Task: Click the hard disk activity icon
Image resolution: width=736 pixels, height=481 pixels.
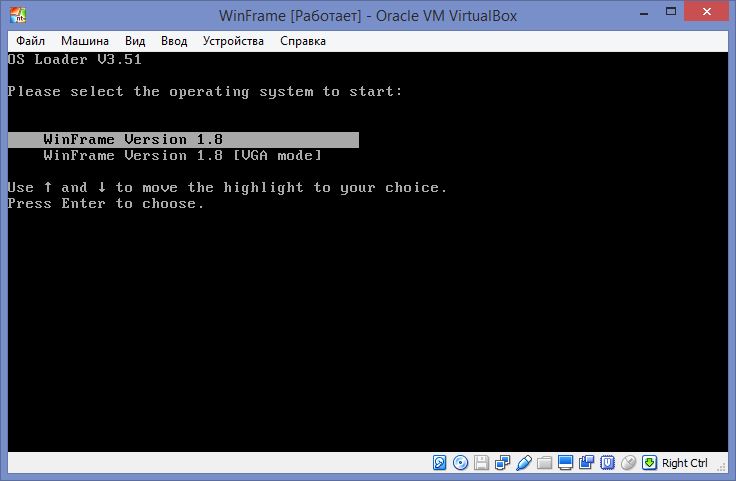Action: (x=439, y=463)
